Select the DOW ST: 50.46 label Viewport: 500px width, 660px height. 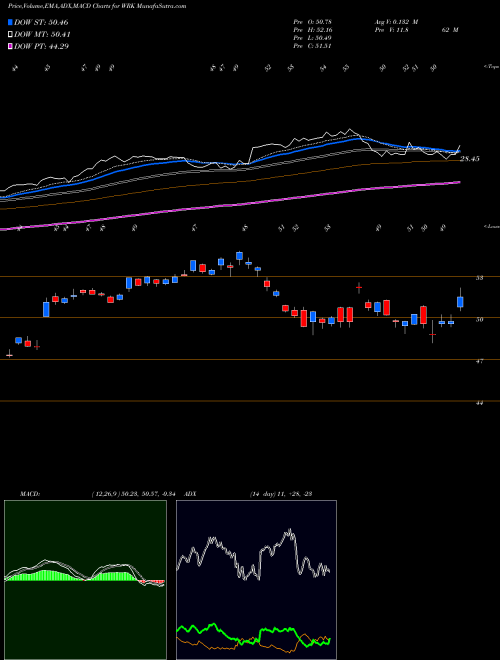point(41,22)
